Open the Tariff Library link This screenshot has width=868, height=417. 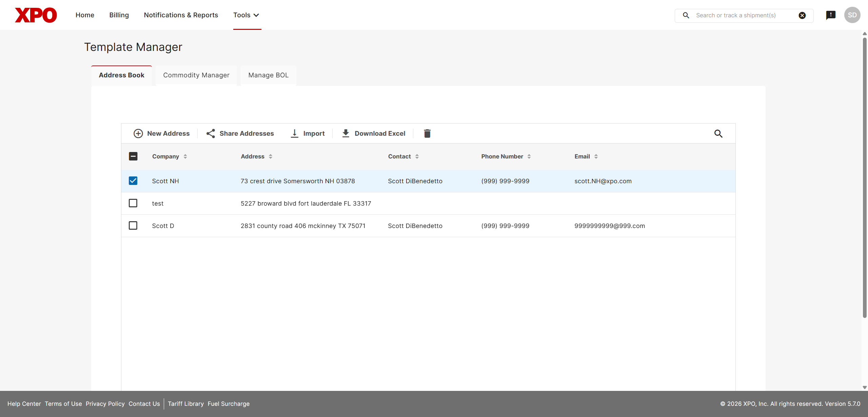[186, 404]
